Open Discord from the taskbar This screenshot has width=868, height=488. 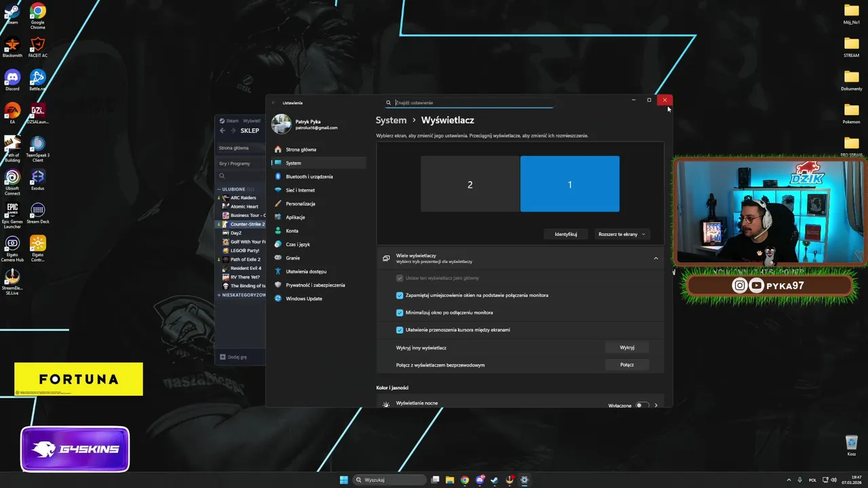pyautogui.click(x=479, y=480)
